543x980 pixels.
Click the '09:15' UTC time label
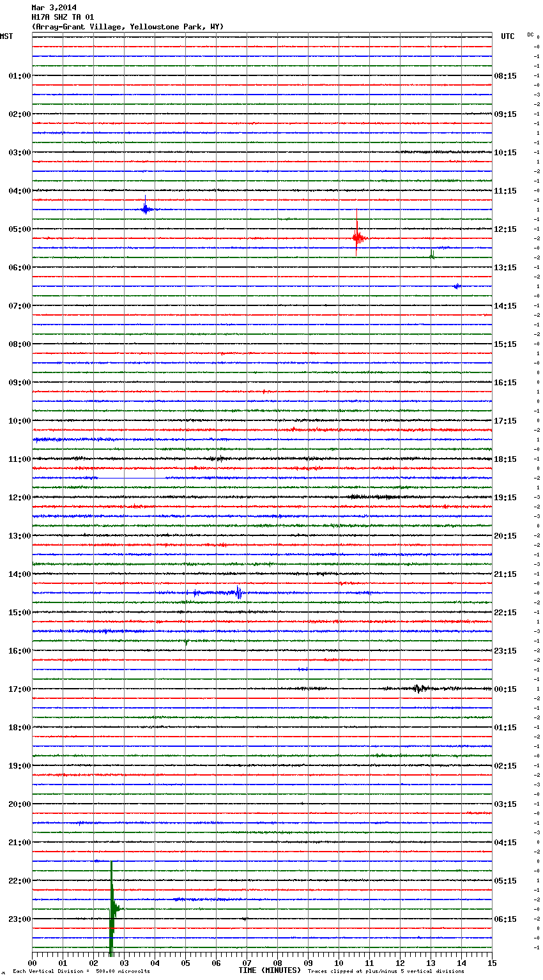point(505,114)
